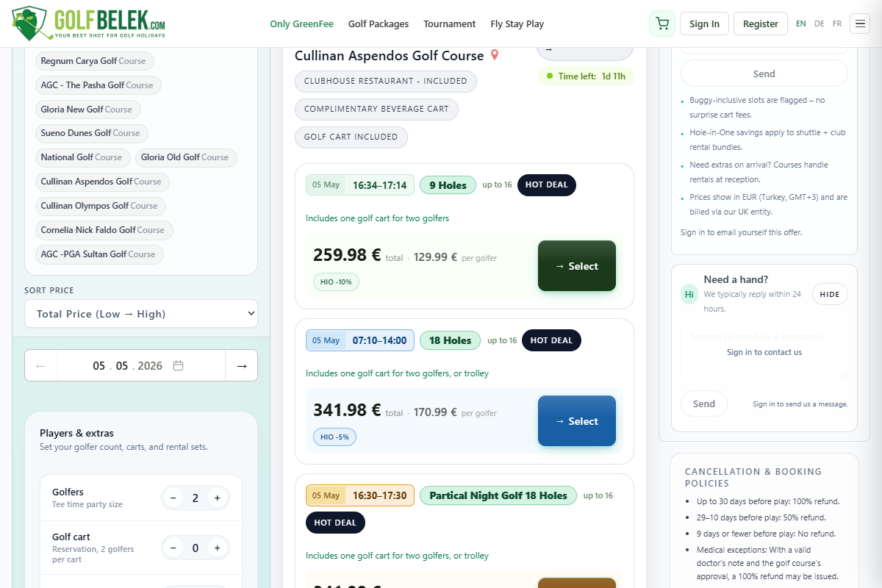The width and height of the screenshot is (882, 588).
Task: Click the Register button
Action: (x=761, y=24)
